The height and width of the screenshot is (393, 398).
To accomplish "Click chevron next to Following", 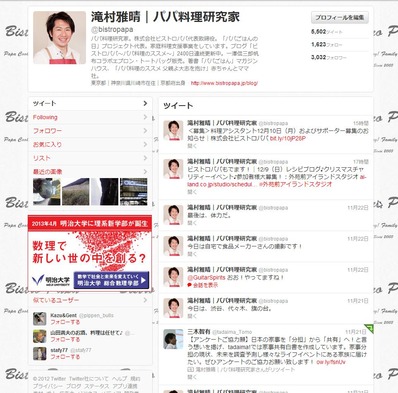I will 145,117.
